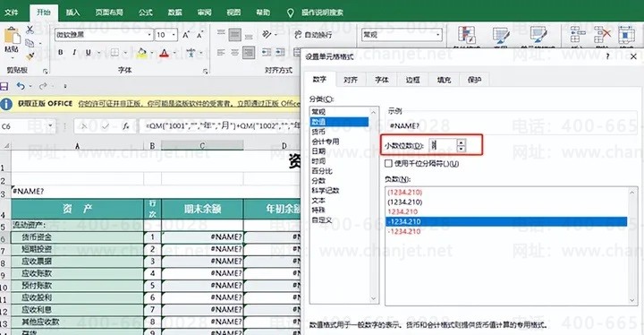Click the Undo arrow in quick access toolbar
The height and width of the screenshot is (335, 644).
[x=21, y=86]
